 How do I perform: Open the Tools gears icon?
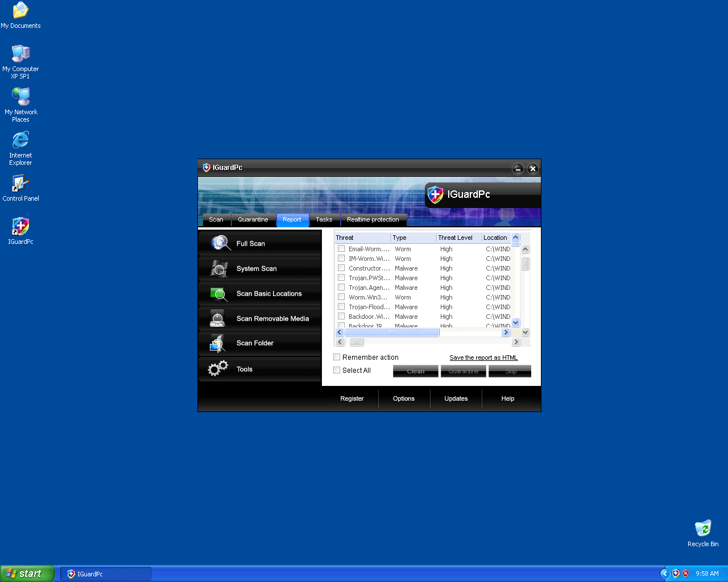point(218,369)
